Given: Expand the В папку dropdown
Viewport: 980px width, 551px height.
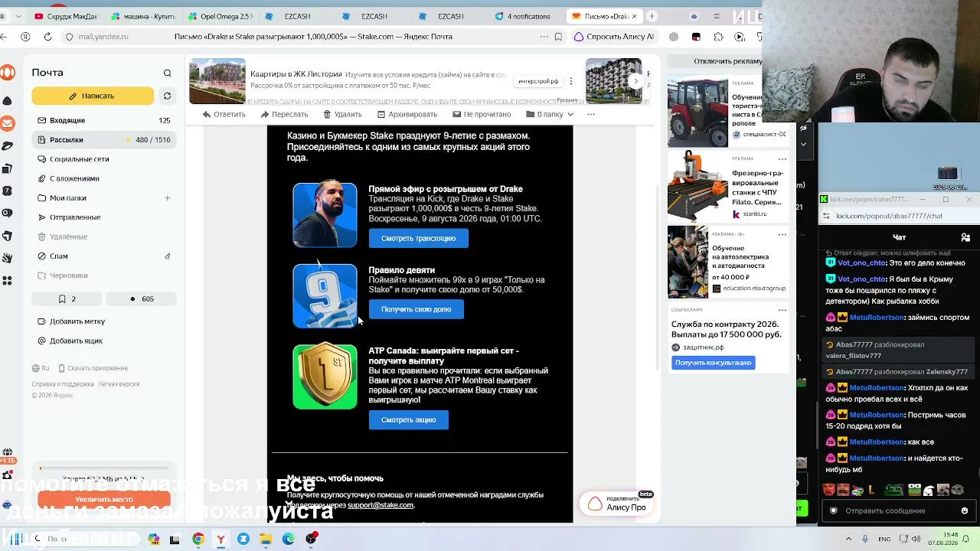Looking at the screenshot, I should pos(550,114).
